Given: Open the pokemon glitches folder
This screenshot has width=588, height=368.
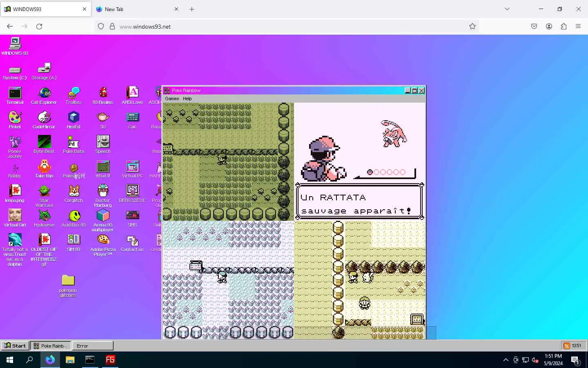Looking at the screenshot, I should pyautogui.click(x=68, y=286).
